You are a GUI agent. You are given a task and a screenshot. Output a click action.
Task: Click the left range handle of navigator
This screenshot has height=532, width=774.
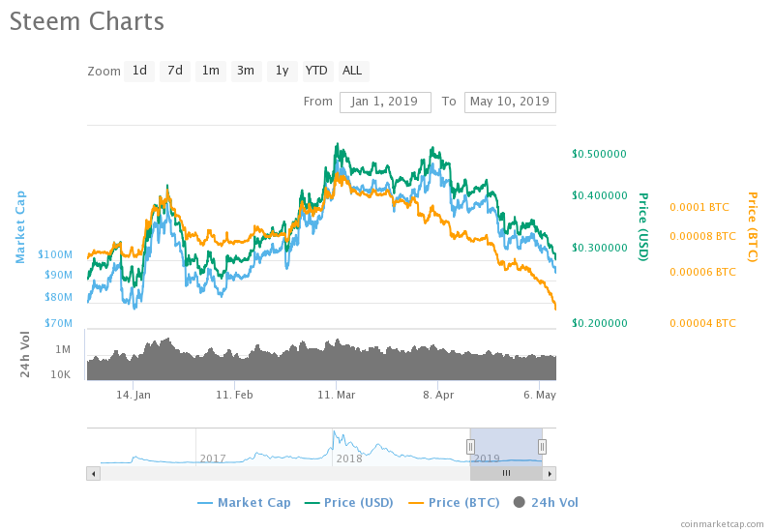(470, 447)
